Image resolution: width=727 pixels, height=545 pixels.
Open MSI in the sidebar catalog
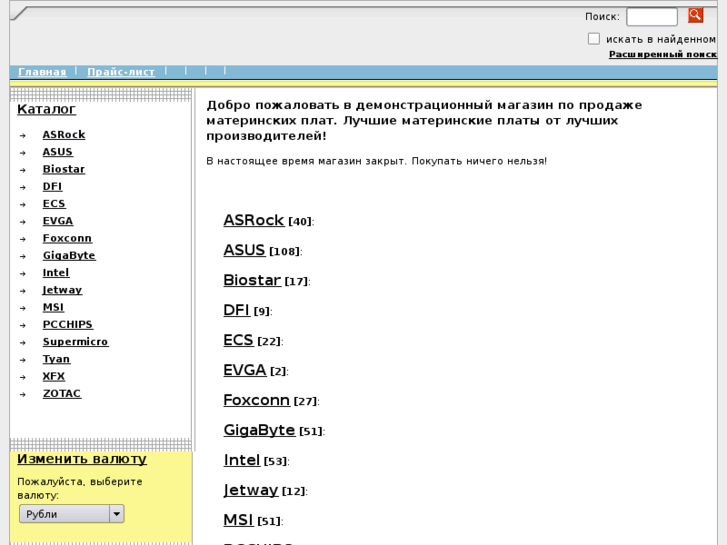coord(53,307)
